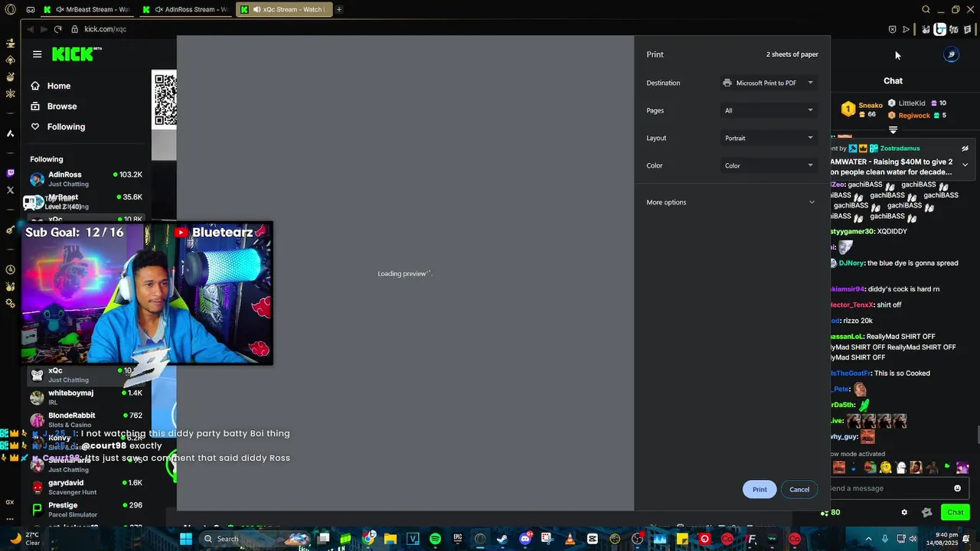This screenshot has height=551, width=980.
Task: Click the green Chat send button
Action: pyautogui.click(x=955, y=512)
